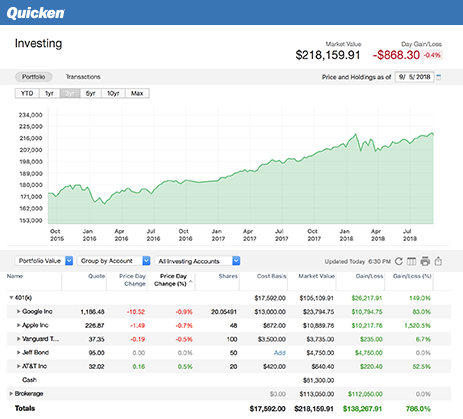Sort by Price Day Change (%) header
463x419 pixels.
(173, 280)
